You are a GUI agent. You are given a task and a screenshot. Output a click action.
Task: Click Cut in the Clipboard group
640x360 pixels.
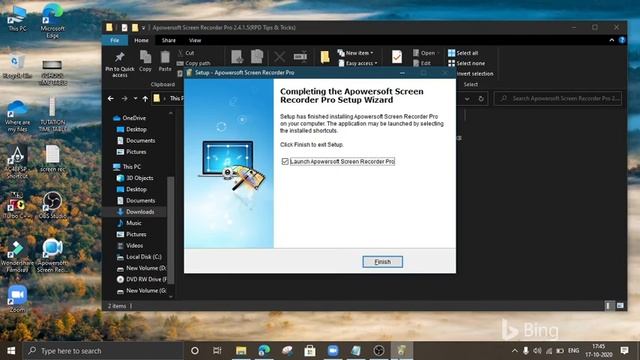click(186, 53)
